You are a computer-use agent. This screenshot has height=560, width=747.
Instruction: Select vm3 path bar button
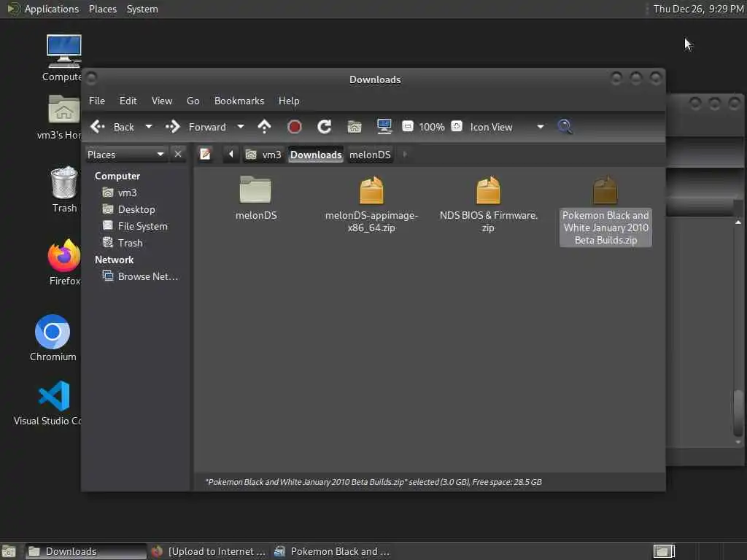click(x=263, y=155)
